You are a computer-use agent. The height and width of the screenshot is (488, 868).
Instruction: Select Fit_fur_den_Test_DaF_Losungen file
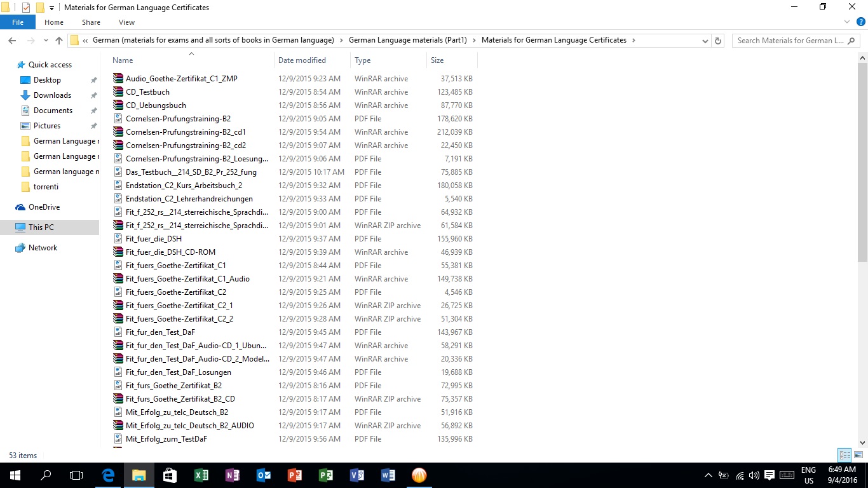(x=178, y=372)
